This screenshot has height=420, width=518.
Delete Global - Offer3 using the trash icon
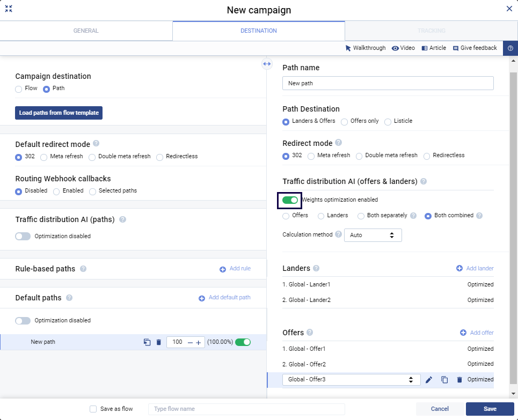point(459,380)
